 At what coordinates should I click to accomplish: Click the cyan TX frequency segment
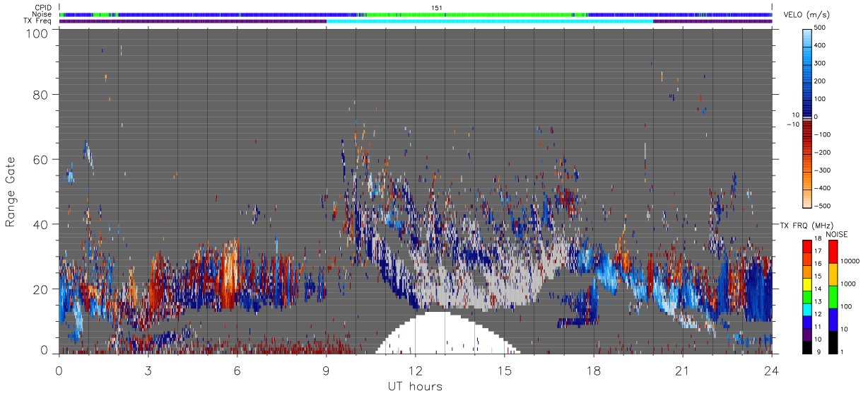489,21
